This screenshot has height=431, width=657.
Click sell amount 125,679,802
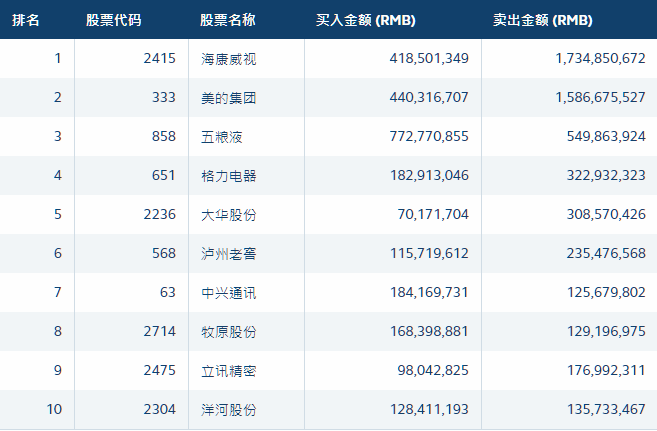(606, 292)
